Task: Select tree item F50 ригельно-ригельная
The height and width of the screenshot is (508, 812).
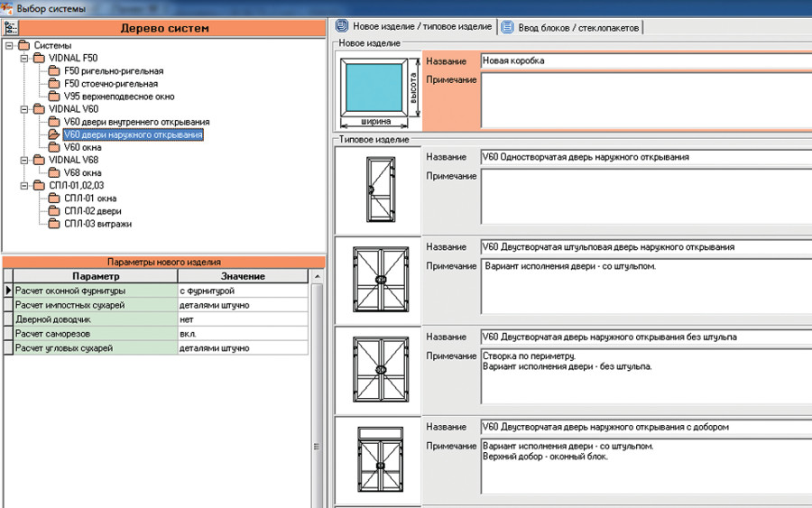Action: coord(114,71)
